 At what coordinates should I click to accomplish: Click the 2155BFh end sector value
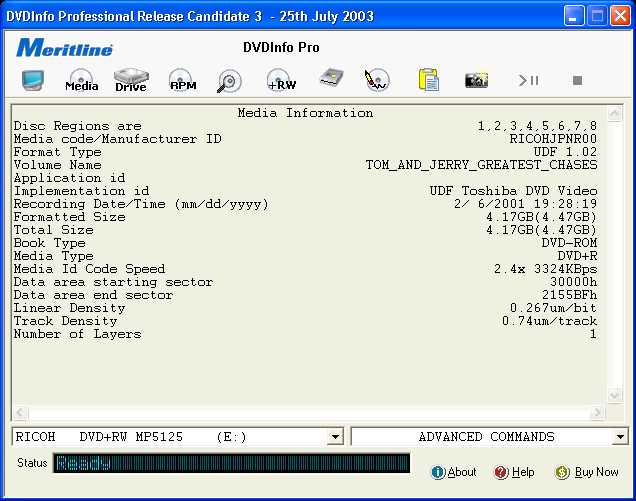click(x=569, y=295)
